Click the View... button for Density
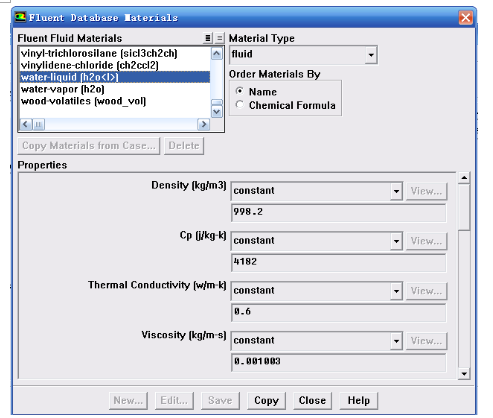Screen dimensions: 493x418 (426, 191)
